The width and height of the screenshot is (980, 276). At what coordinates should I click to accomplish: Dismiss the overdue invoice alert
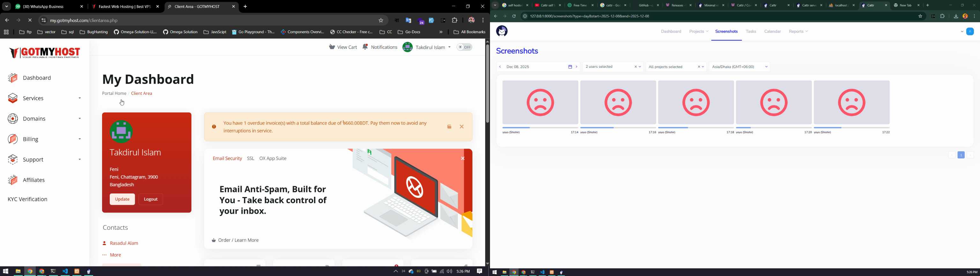click(x=462, y=127)
